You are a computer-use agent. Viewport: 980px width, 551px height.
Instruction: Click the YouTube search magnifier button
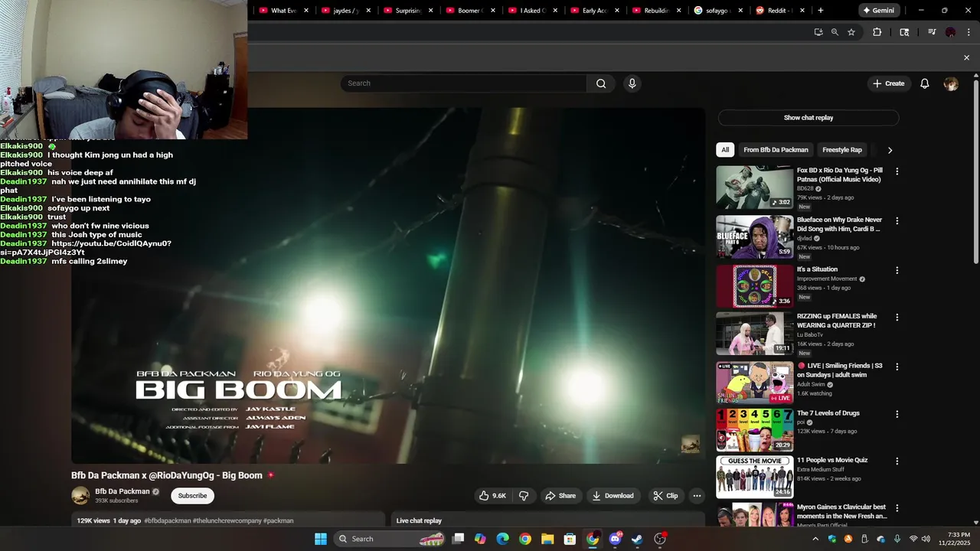click(x=601, y=83)
